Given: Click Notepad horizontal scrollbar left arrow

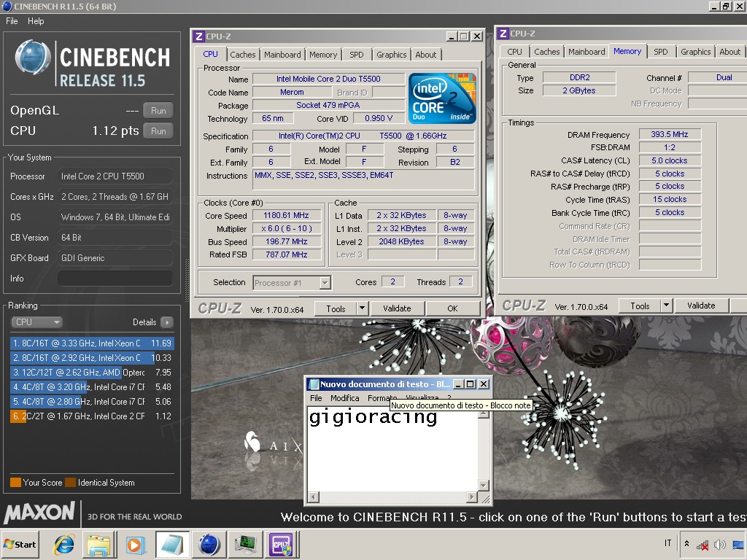Looking at the screenshot, I should pos(313,497).
